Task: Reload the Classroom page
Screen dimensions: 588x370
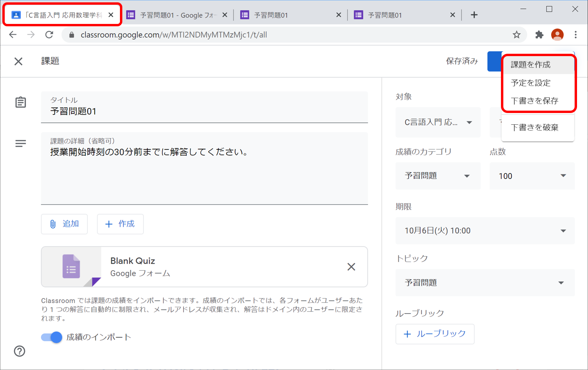Action: tap(49, 35)
